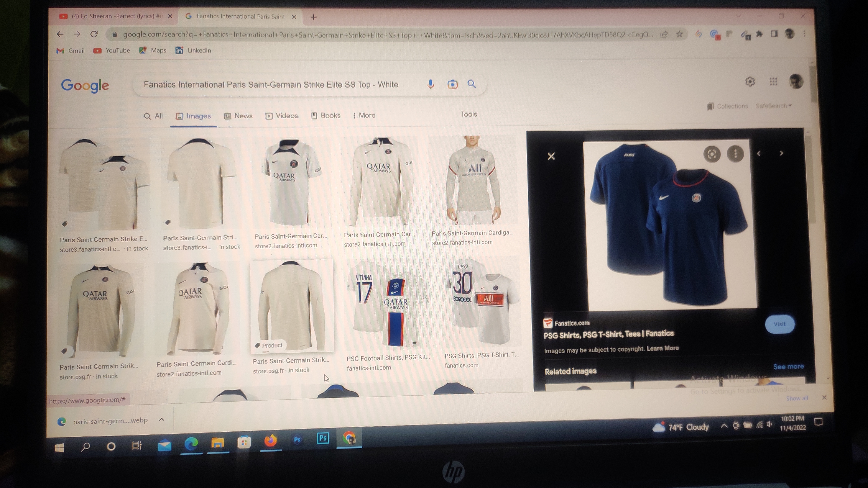The height and width of the screenshot is (488, 868).
Task: Search preview image with Lens icon
Action: [x=712, y=154]
